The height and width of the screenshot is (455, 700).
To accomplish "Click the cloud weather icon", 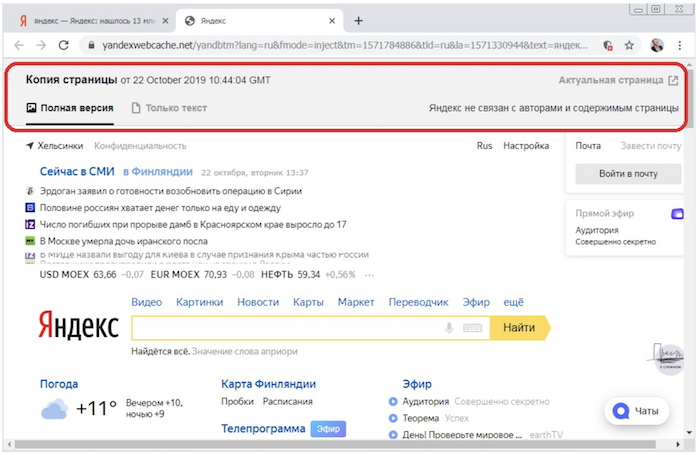I will (54, 409).
